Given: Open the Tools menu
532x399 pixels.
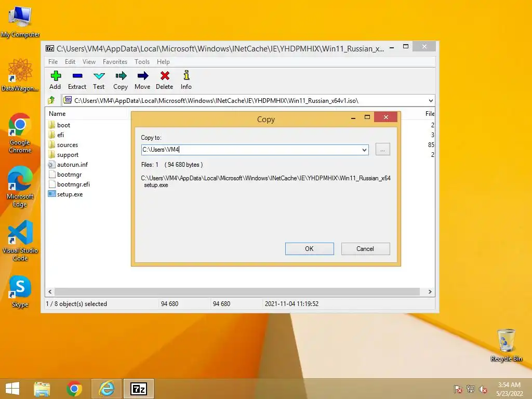Looking at the screenshot, I should pos(142,62).
